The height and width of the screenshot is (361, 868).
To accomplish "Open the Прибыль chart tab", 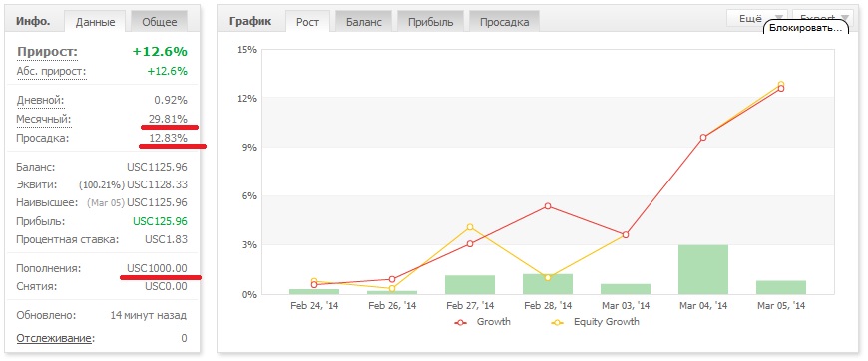I will click(x=431, y=22).
